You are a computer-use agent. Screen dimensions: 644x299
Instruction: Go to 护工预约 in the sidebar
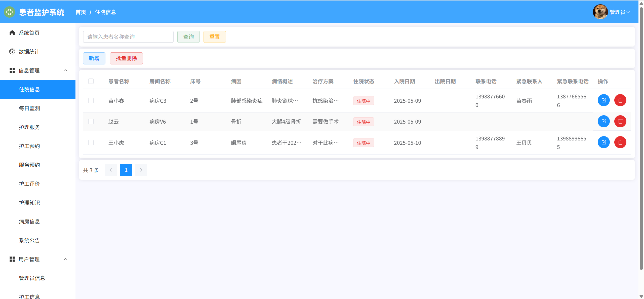(x=29, y=146)
